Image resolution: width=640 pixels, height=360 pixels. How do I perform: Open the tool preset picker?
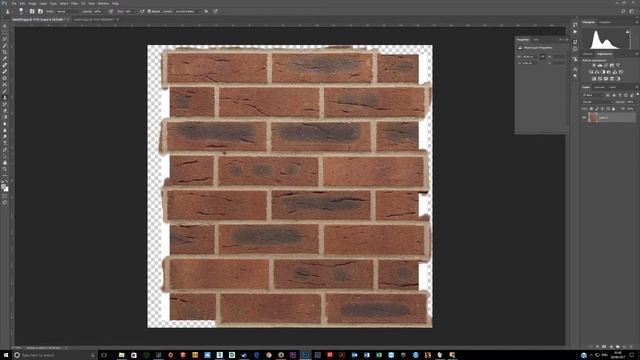8,11
